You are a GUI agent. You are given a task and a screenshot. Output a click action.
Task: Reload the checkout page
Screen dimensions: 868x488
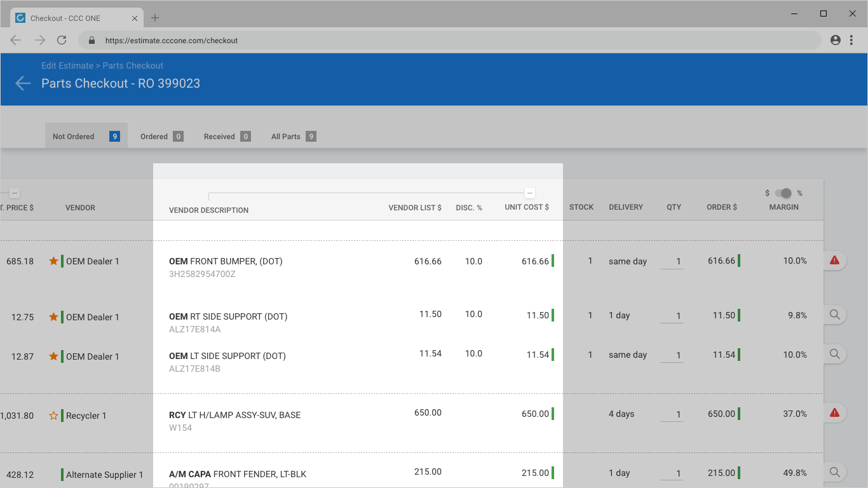(62, 40)
